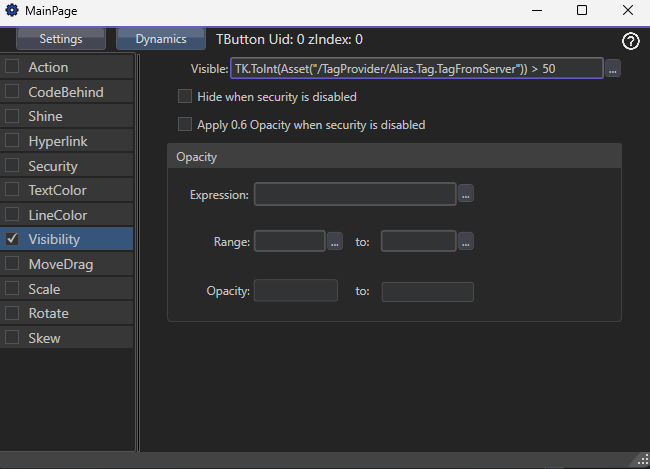This screenshot has height=469, width=650.
Task: Click the Opacity starting value field
Action: point(295,291)
